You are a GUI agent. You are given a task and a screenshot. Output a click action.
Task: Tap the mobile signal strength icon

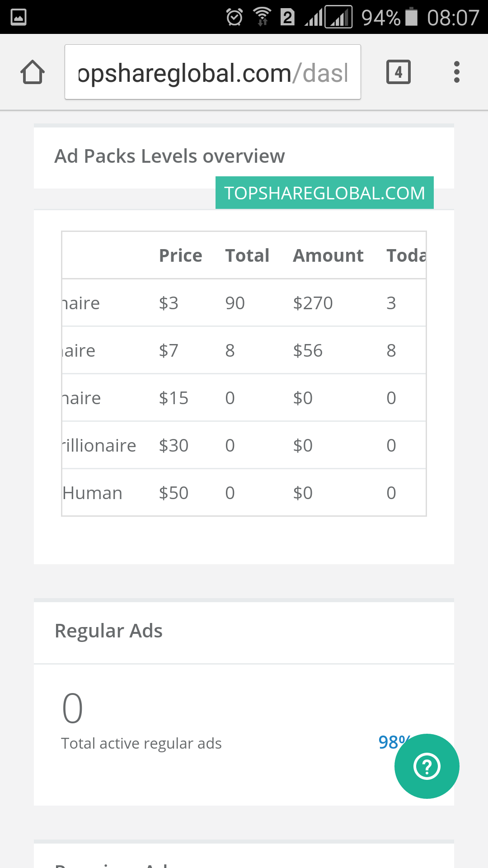click(x=314, y=18)
